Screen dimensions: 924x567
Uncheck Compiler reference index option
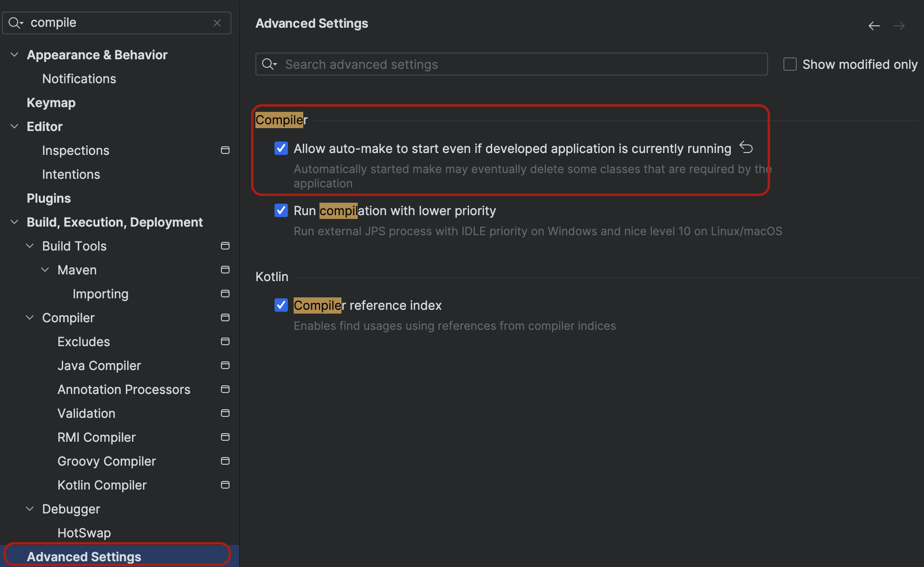[281, 305]
